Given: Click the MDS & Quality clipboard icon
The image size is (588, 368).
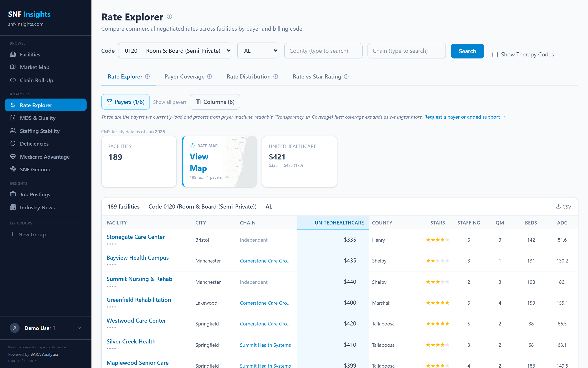Looking at the screenshot, I should tap(13, 118).
